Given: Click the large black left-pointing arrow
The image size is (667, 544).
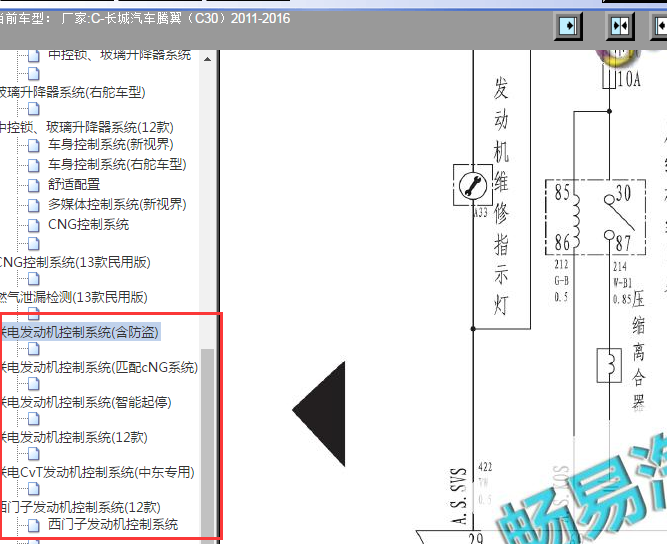Looking at the screenshot, I should point(319,414).
